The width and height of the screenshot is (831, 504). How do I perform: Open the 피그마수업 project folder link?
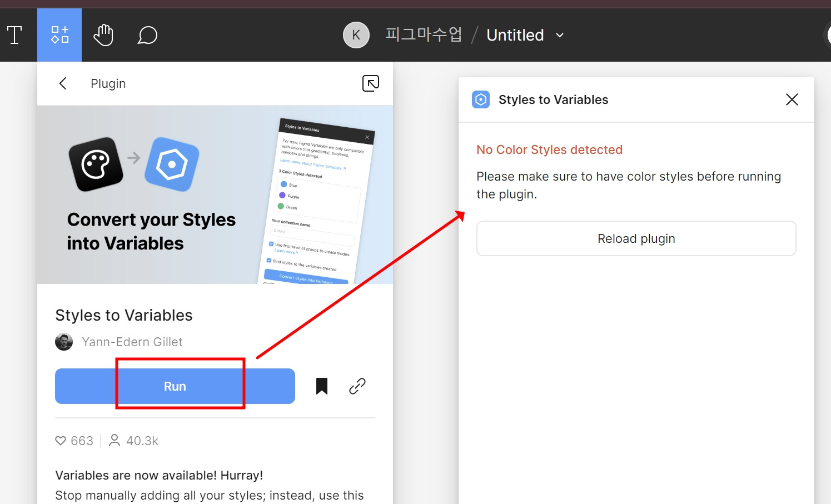(424, 35)
